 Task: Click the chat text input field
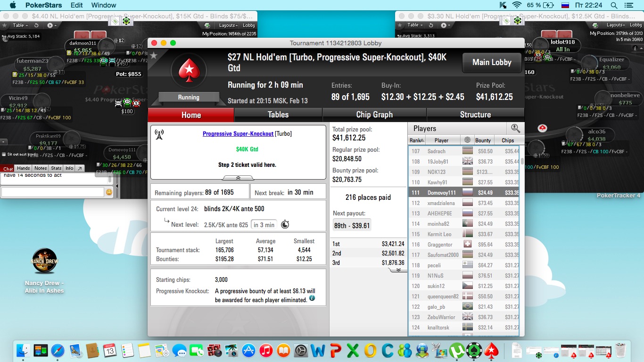click(52, 192)
